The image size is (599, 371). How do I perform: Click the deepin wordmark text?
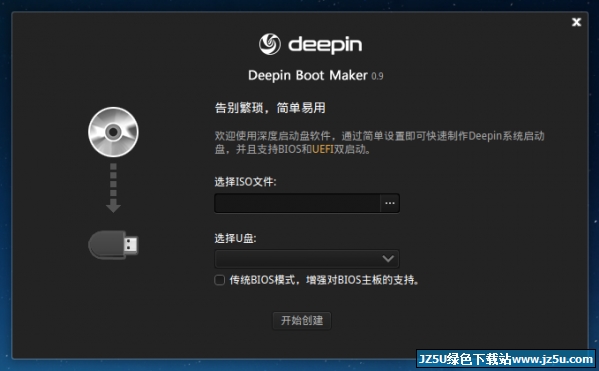[x=325, y=45]
